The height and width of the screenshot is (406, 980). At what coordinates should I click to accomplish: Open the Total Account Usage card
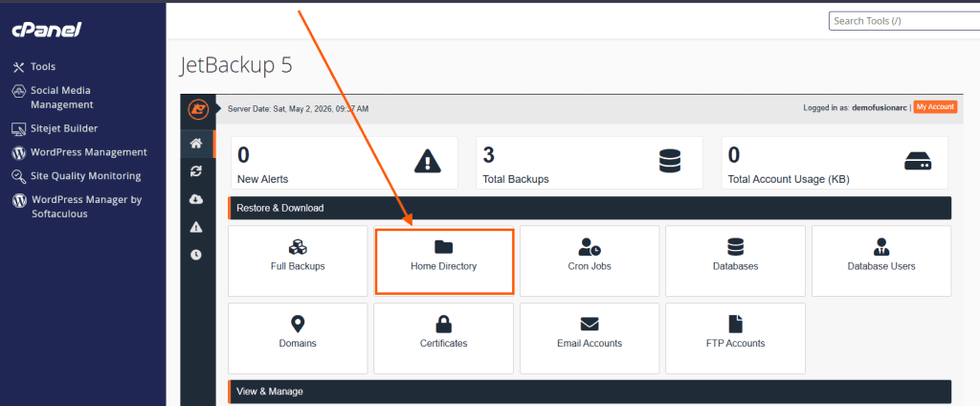click(835, 163)
